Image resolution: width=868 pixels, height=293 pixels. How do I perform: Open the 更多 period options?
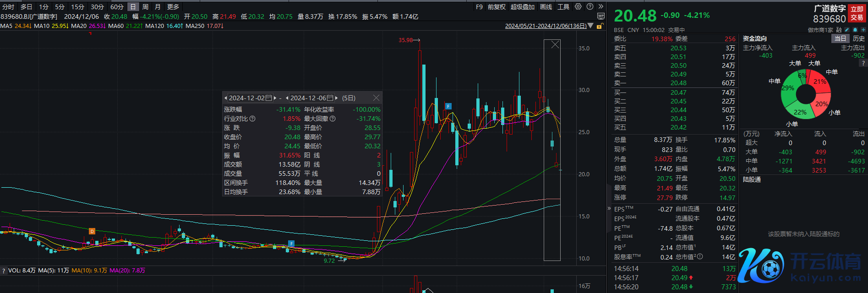(x=173, y=7)
